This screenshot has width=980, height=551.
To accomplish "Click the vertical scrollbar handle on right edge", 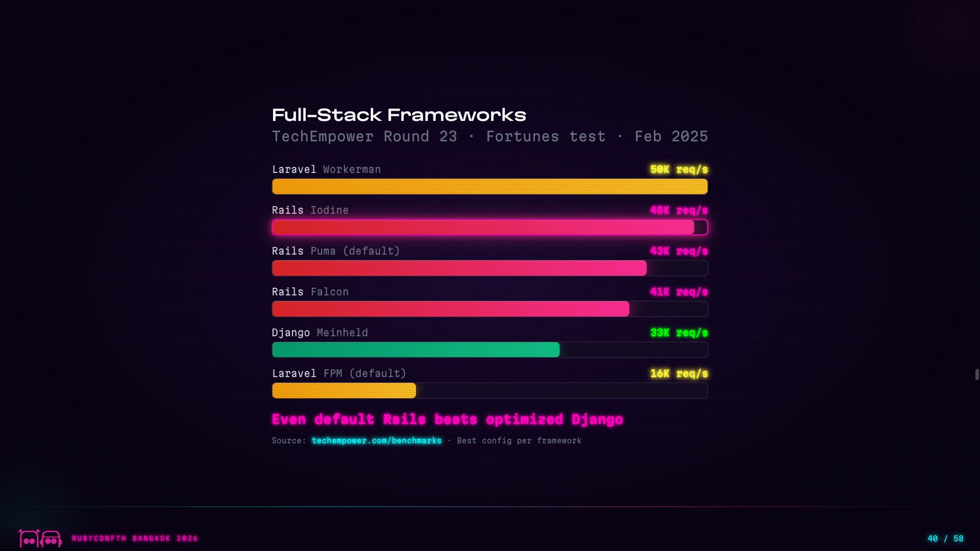I will [x=977, y=374].
